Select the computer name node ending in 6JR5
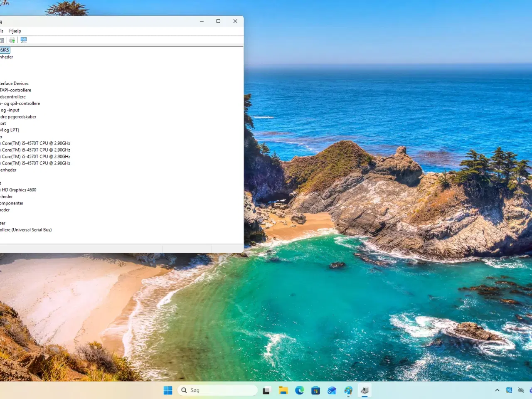532x399 pixels. point(5,50)
